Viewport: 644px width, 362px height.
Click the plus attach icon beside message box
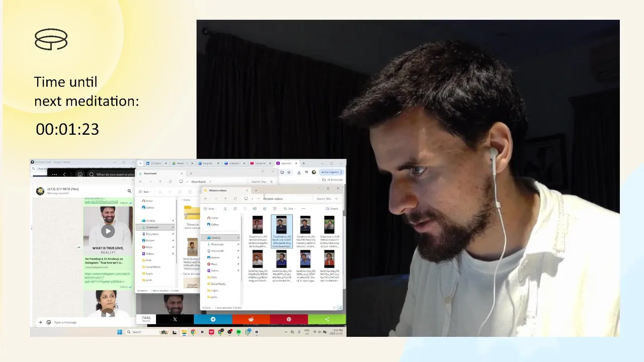41,322
